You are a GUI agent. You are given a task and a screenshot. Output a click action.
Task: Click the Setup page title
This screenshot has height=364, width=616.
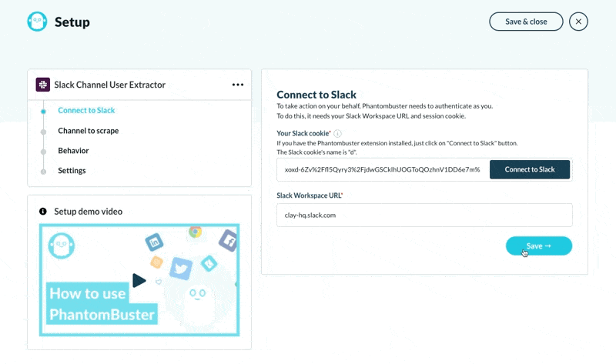click(x=72, y=22)
